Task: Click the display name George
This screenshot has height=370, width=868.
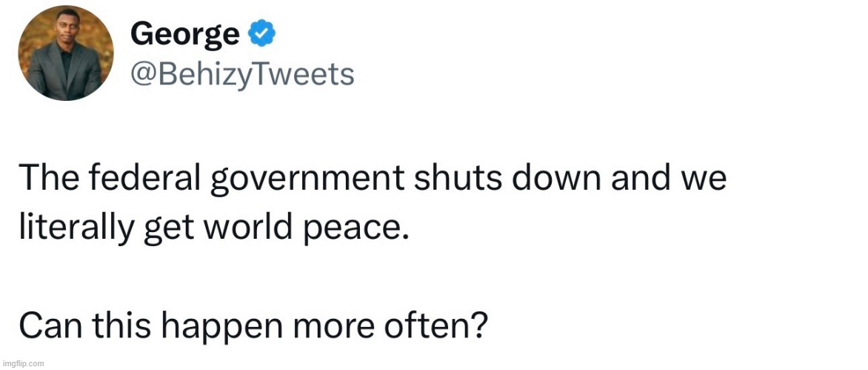Action: click(185, 34)
